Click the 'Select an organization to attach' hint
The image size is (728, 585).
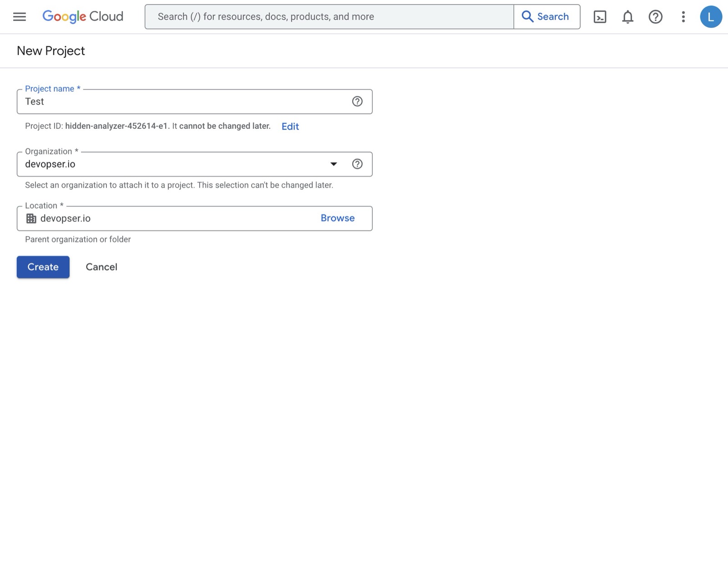pyautogui.click(x=179, y=185)
